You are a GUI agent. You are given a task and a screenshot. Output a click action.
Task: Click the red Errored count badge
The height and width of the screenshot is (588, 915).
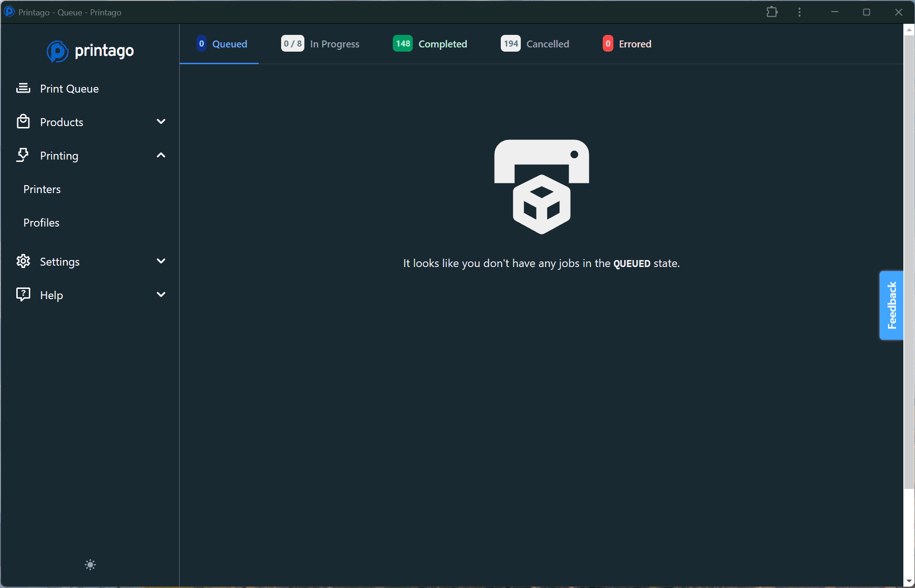pos(608,44)
